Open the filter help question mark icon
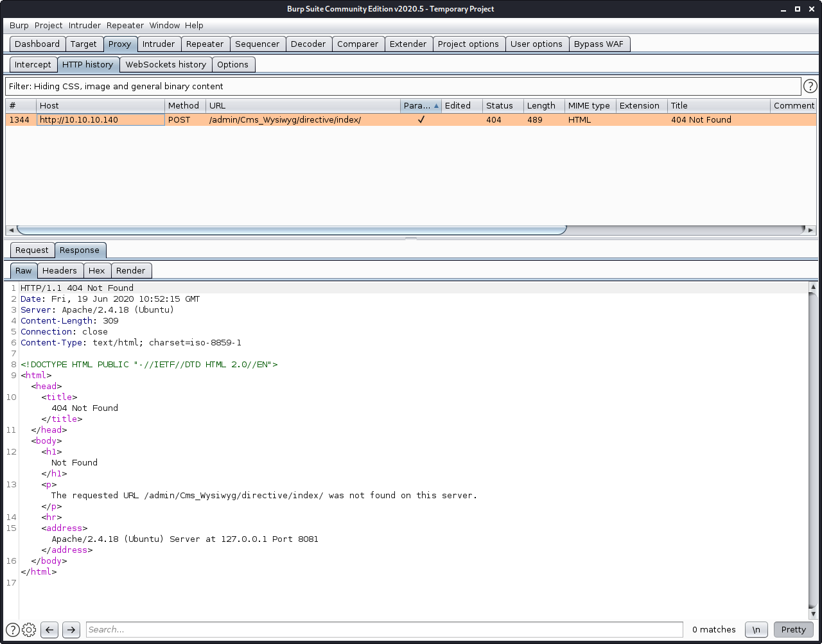This screenshot has height=644, width=822. point(810,86)
